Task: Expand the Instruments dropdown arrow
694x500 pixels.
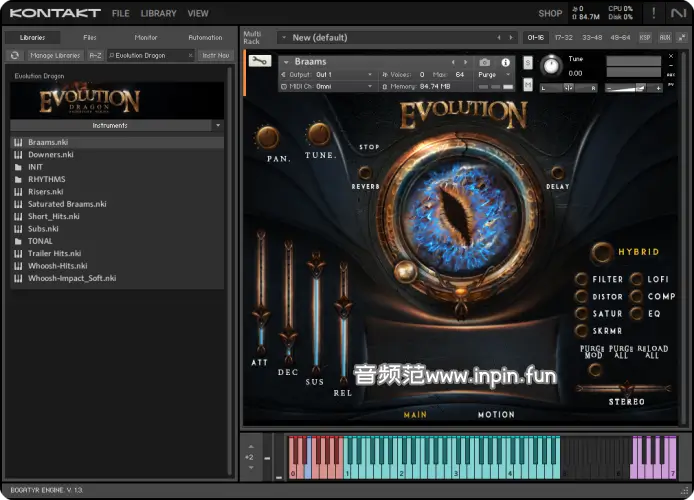Action: tap(217, 126)
